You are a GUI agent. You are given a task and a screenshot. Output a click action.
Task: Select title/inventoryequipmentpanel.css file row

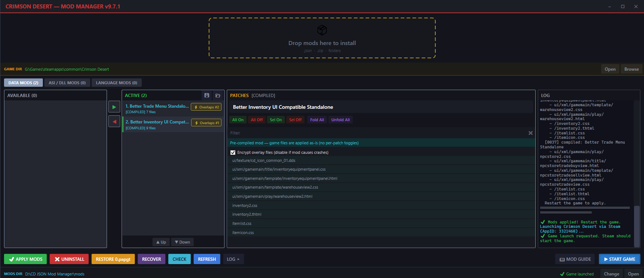click(381, 169)
